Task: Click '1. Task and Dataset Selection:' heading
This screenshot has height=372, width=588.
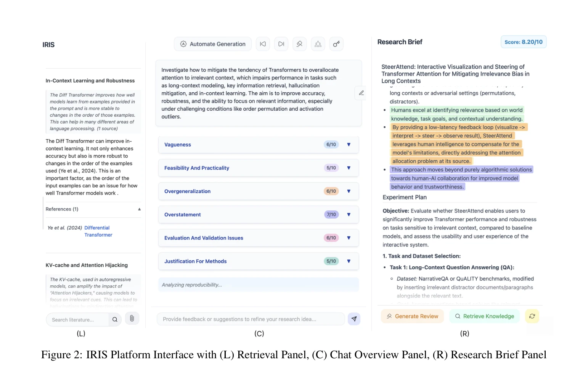Action: (x=421, y=256)
